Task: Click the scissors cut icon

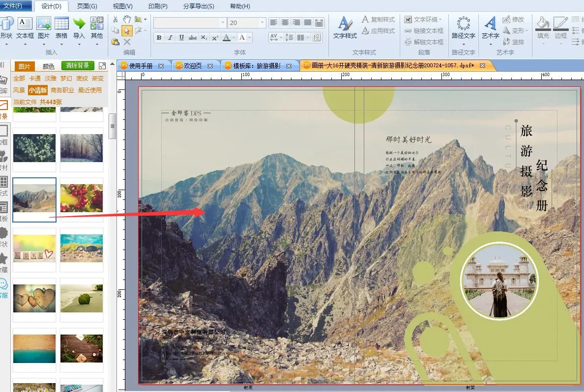Action: click(116, 19)
